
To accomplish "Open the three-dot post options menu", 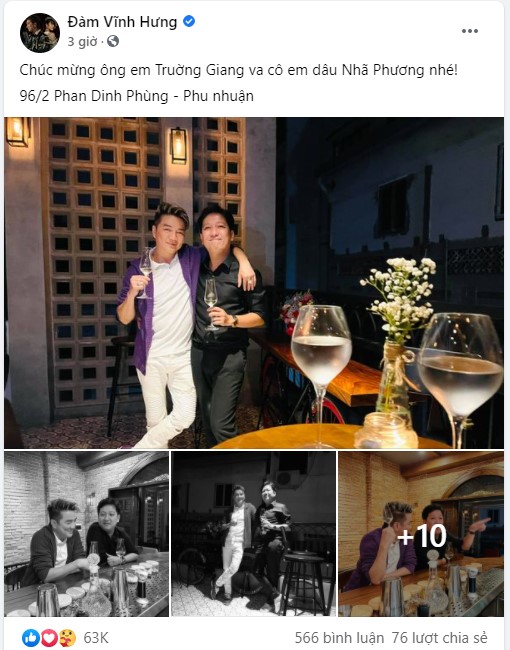I will [x=469, y=31].
